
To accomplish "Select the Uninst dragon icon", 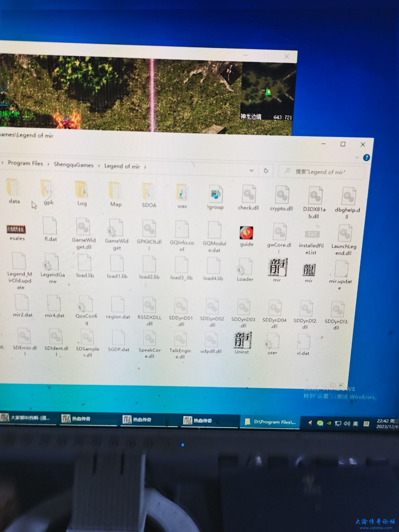I will click(x=242, y=343).
